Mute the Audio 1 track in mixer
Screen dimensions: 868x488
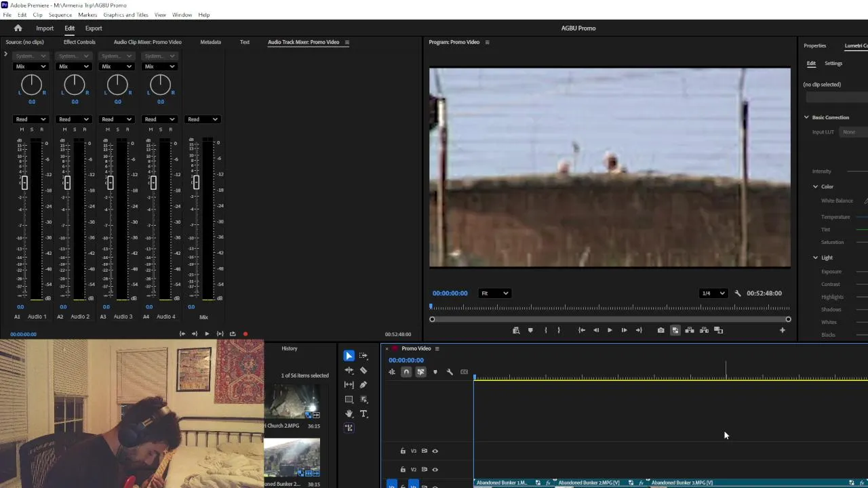click(x=22, y=129)
